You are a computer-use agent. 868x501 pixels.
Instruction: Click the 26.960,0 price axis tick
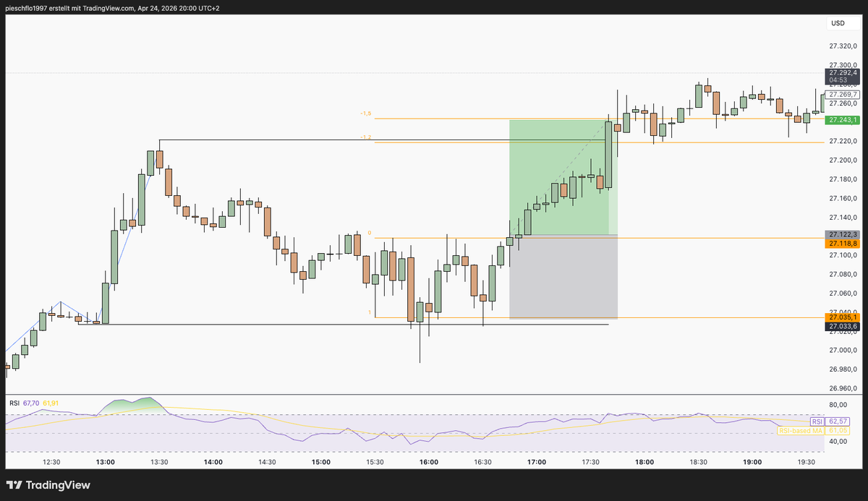coord(843,387)
